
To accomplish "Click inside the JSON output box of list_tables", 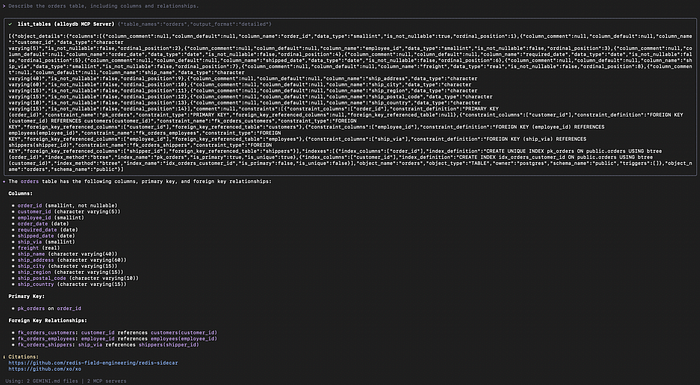I will pos(350,103).
